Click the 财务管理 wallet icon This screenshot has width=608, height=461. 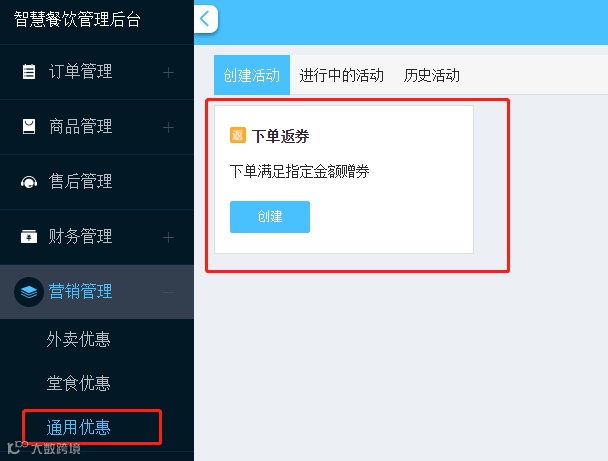(x=29, y=237)
